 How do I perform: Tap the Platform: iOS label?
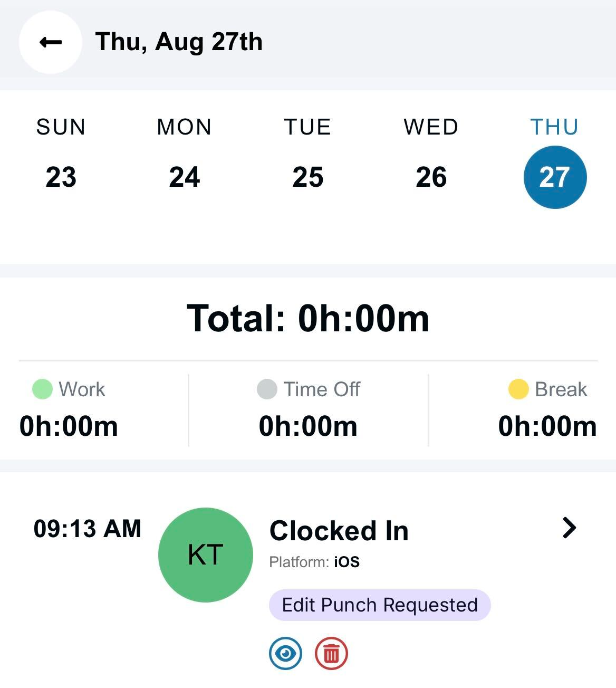pyautogui.click(x=314, y=562)
